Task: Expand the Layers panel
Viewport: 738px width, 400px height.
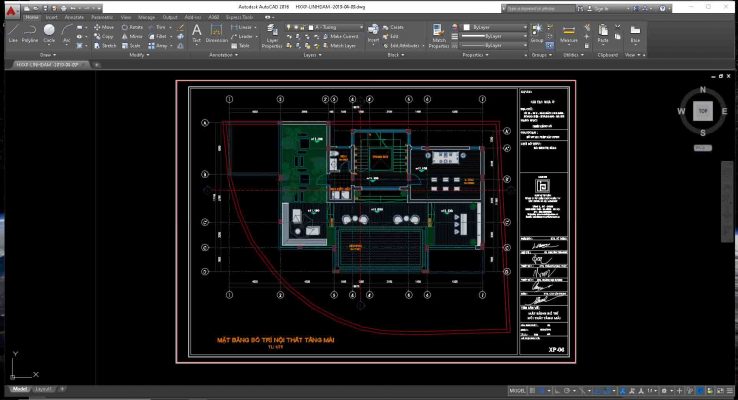Action: pyautogui.click(x=313, y=55)
